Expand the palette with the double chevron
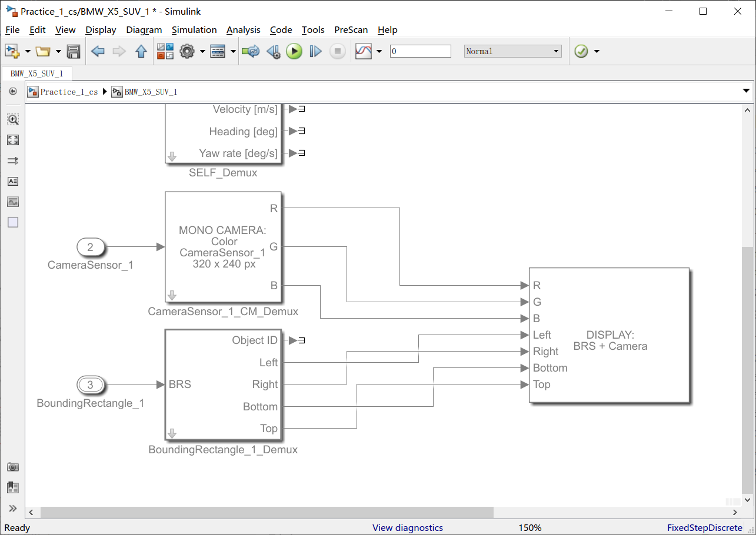756x535 pixels. (x=13, y=509)
